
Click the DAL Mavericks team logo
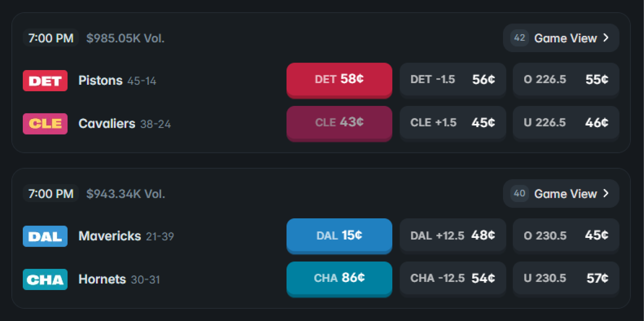tap(45, 236)
